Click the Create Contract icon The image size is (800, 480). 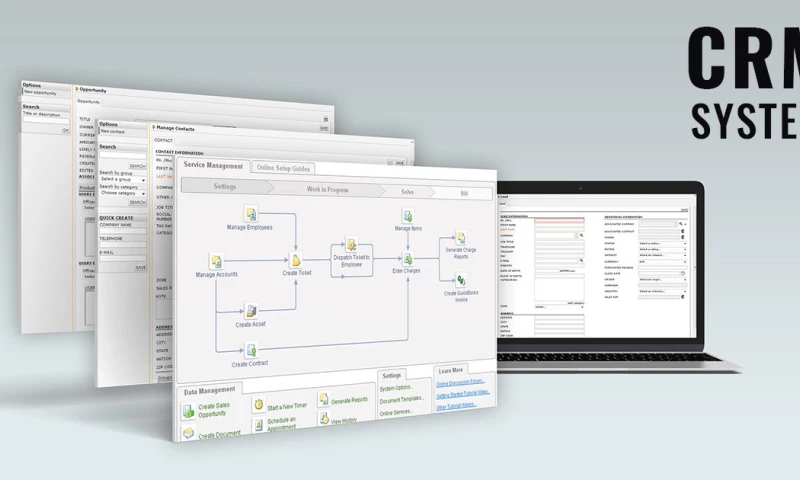click(251, 350)
